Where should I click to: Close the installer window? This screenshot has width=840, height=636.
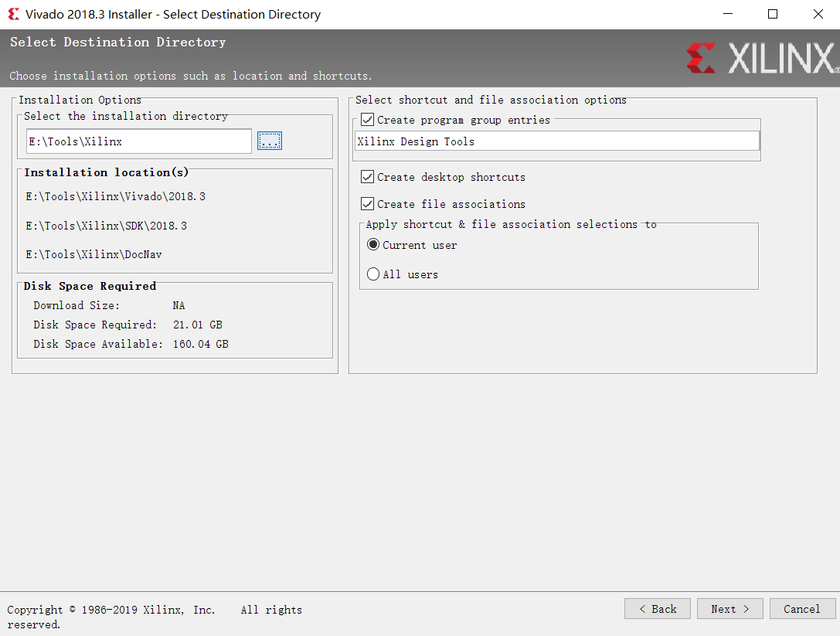[818, 14]
